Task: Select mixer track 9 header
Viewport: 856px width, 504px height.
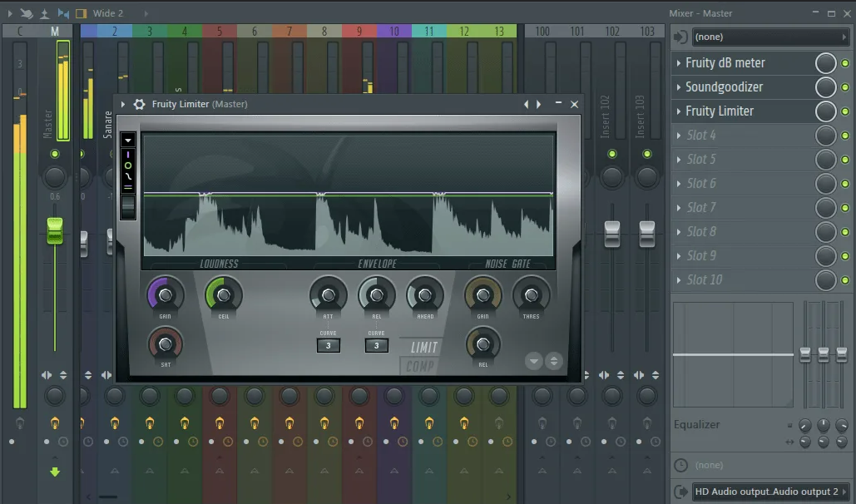Action: pos(359,31)
